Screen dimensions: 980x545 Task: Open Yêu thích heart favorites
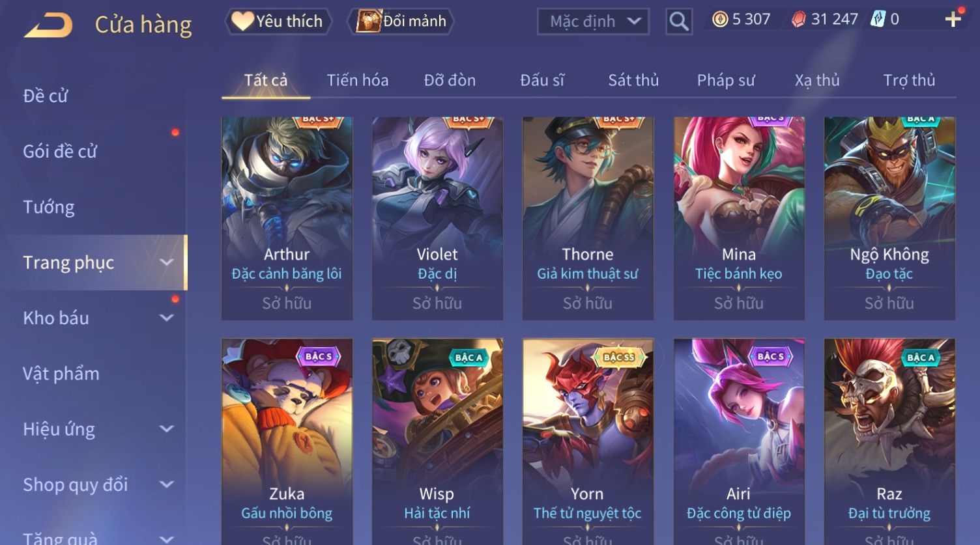pyautogui.click(x=278, y=21)
